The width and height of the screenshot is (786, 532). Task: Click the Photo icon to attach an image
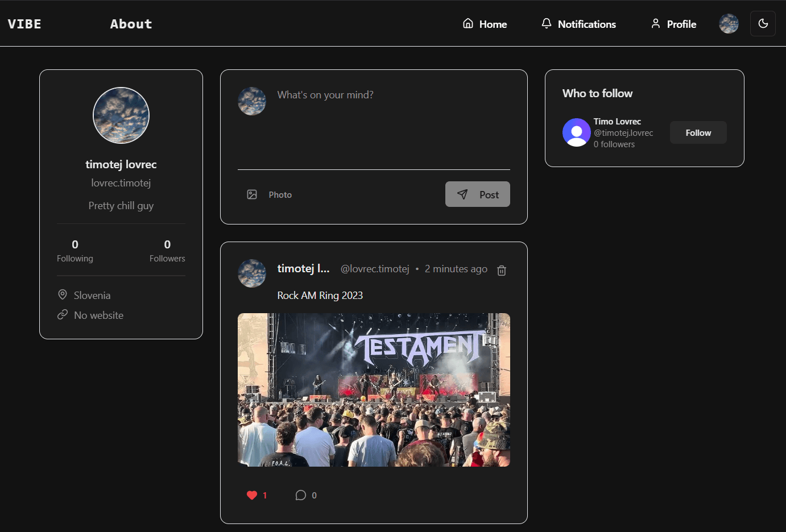click(252, 194)
